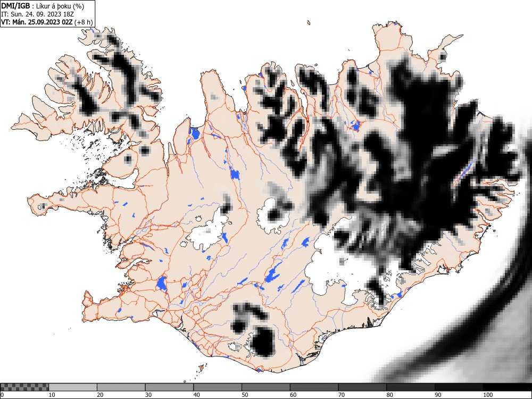Click the '100' legend scale label
This screenshot has height=399, width=532.
tap(488, 395)
